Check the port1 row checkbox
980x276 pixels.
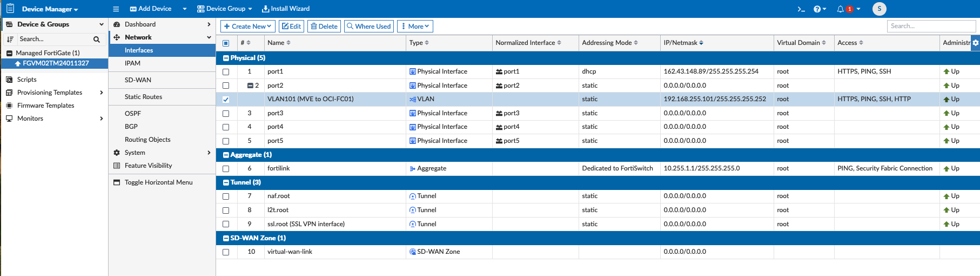click(226, 71)
